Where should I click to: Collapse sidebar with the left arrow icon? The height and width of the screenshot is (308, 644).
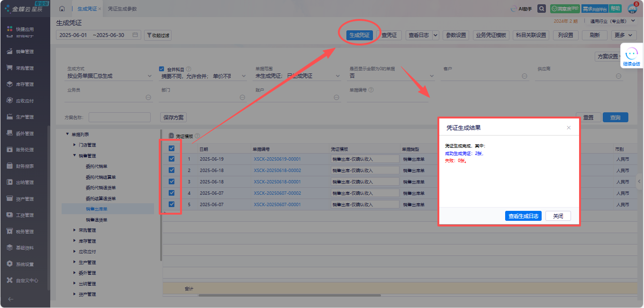coord(10,299)
